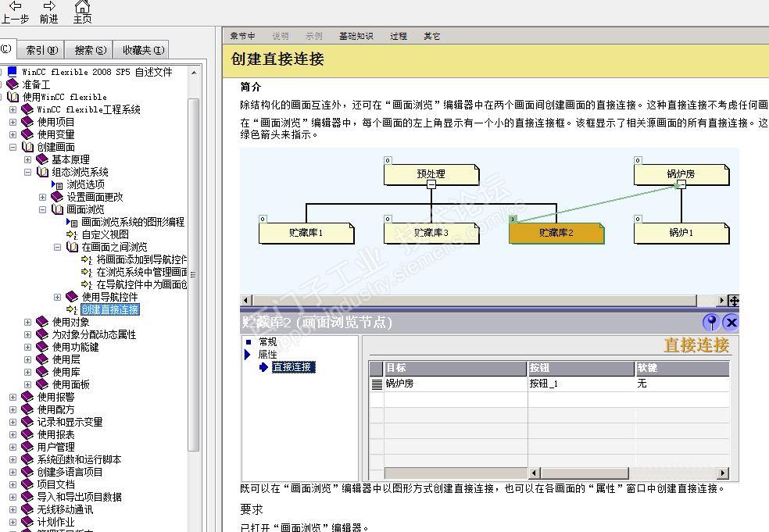Click the pin icon in 贮藏库2 properties header
The height and width of the screenshot is (532, 769).
tap(711, 322)
